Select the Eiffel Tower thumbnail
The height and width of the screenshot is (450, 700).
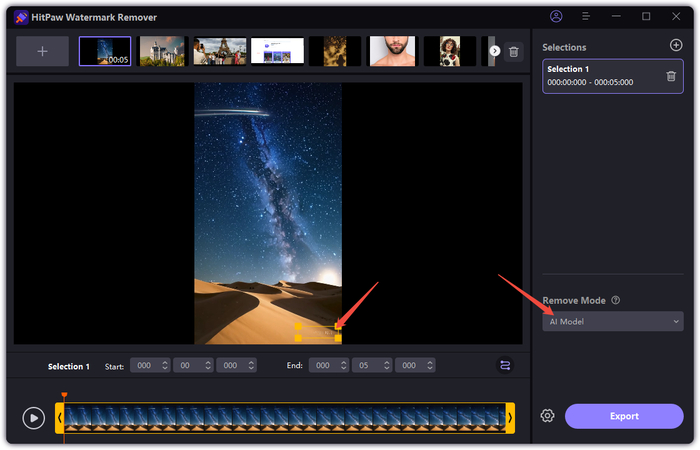point(219,51)
